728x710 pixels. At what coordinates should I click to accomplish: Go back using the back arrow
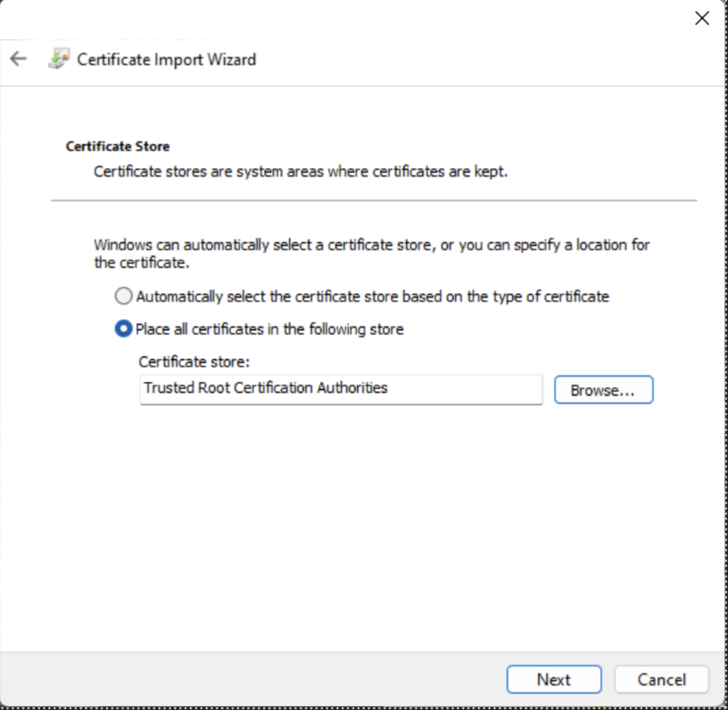click(x=18, y=59)
